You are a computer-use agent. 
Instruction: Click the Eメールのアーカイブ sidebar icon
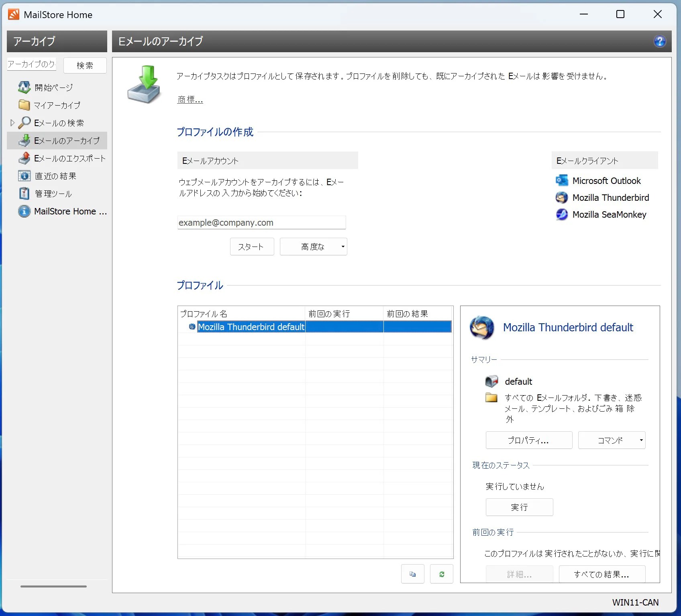(x=24, y=140)
